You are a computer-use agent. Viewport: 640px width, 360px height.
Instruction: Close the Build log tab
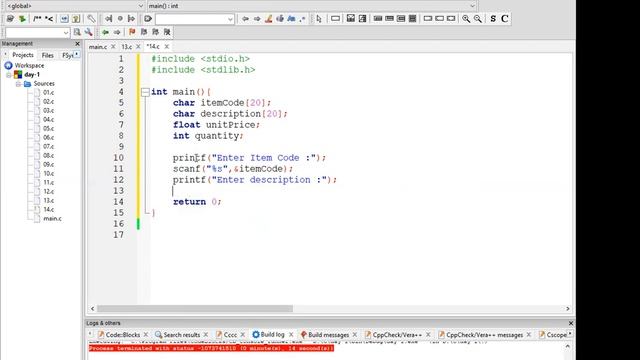pos(291,335)
